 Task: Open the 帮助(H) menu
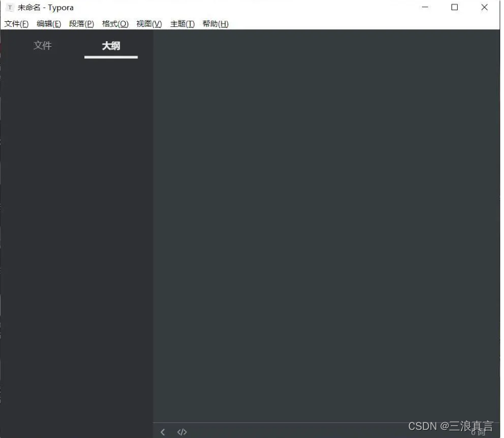[215, 24]
